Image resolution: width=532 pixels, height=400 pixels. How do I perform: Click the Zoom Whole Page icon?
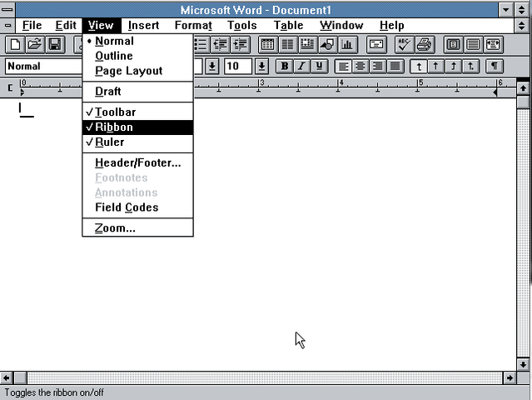(453, 44)
